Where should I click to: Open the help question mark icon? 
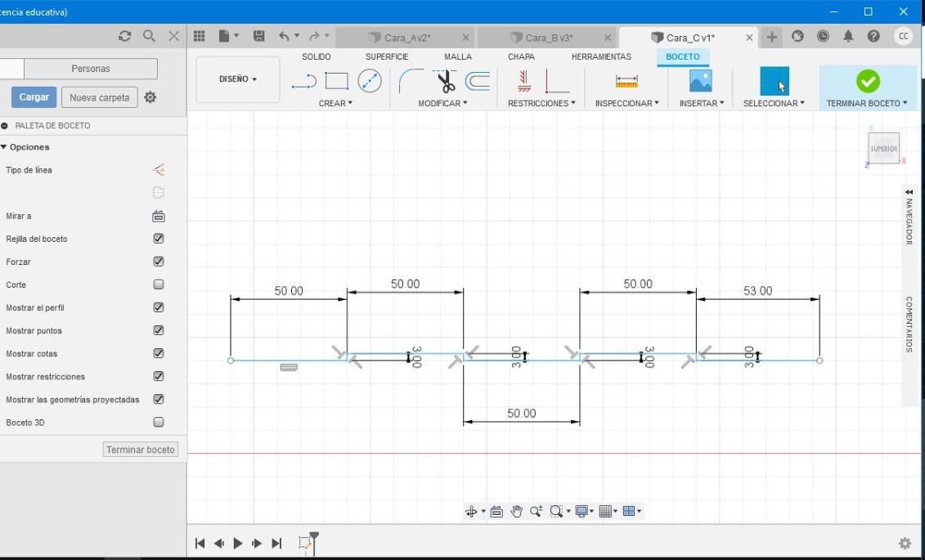click(x=873, y=37)
